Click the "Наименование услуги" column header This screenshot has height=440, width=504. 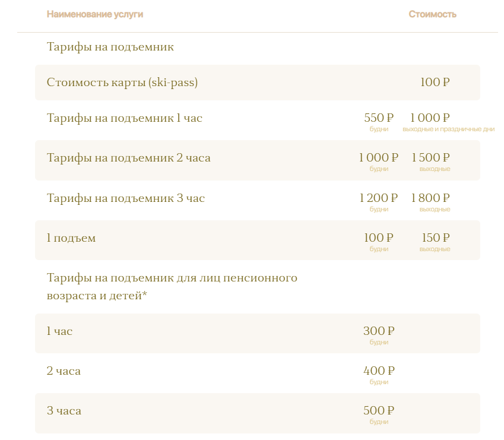(x=95, y=14)
